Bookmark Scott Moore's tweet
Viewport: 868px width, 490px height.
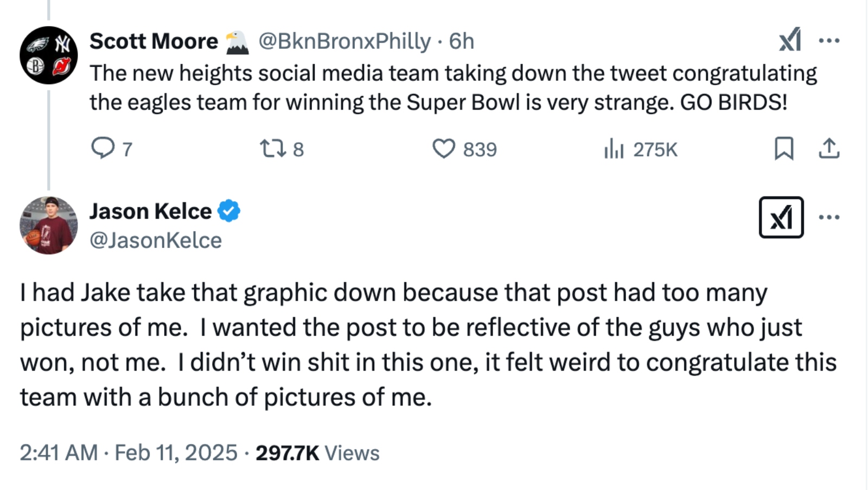tap(783, 149)
